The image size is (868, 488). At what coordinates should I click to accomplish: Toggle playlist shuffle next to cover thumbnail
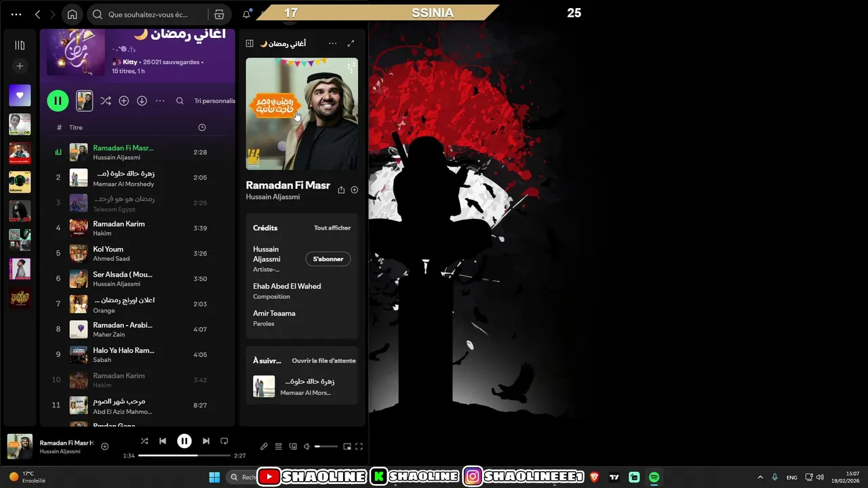(x=106, y=101)
